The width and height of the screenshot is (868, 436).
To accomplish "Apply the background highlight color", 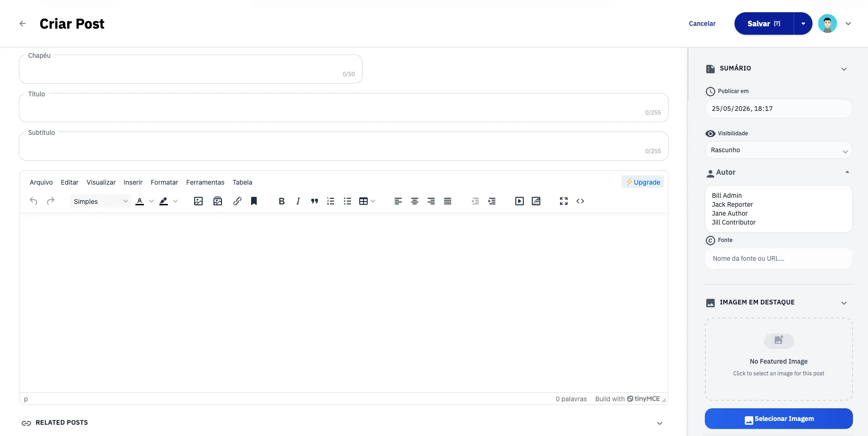I will coord(164,201).
